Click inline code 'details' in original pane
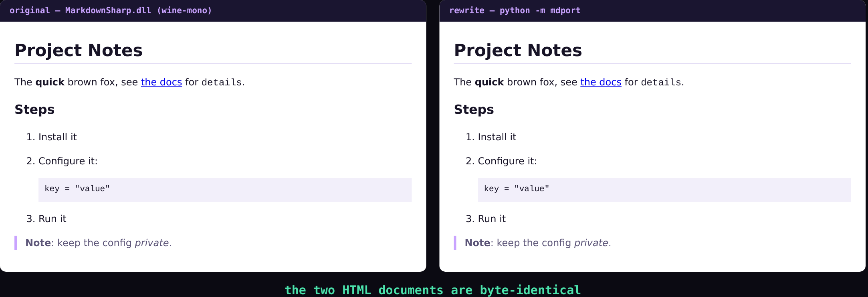868x297 pixels. tap(222, 82)
